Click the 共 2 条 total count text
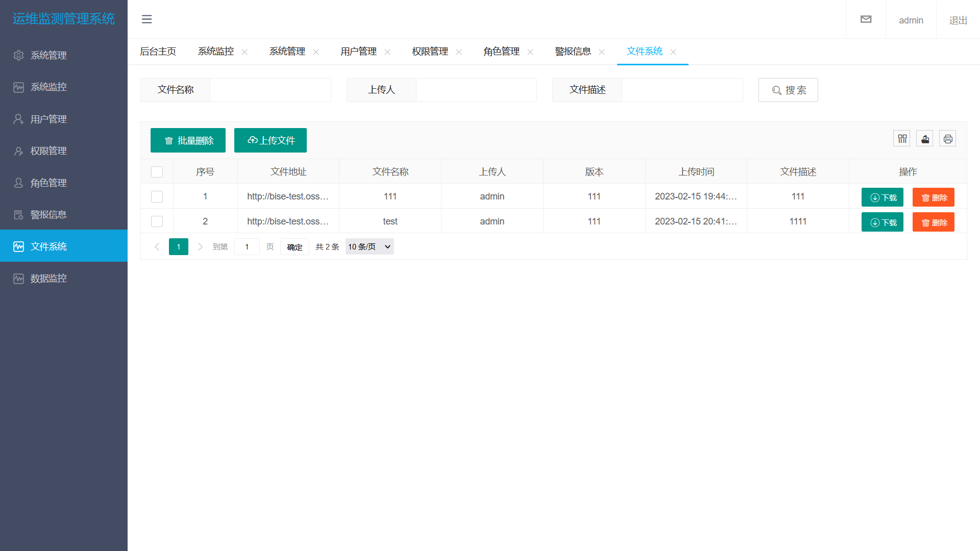980x551 pixels. 327,247
